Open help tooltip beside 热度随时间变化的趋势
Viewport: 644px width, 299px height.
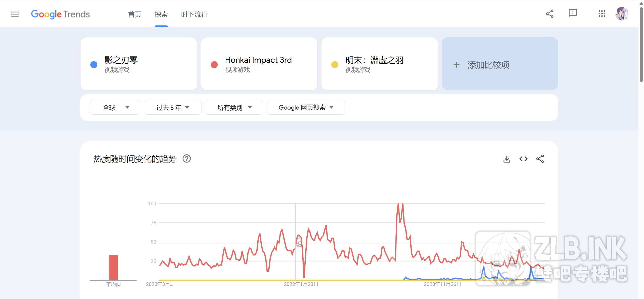point(187,159)
